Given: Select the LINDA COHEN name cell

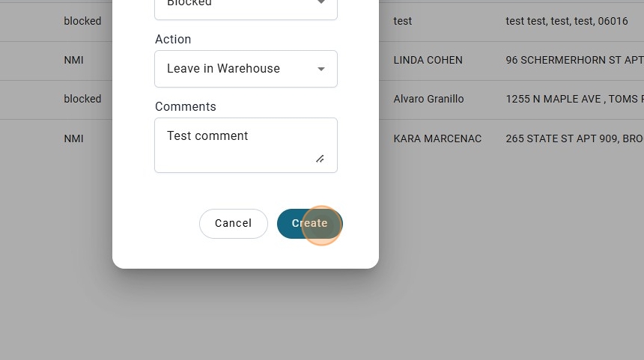Looking at the screenshot, I should [428, 60].
